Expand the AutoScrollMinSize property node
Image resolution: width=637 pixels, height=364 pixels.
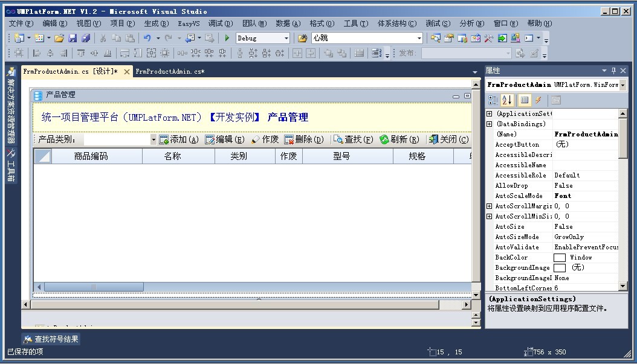point(490,217)
